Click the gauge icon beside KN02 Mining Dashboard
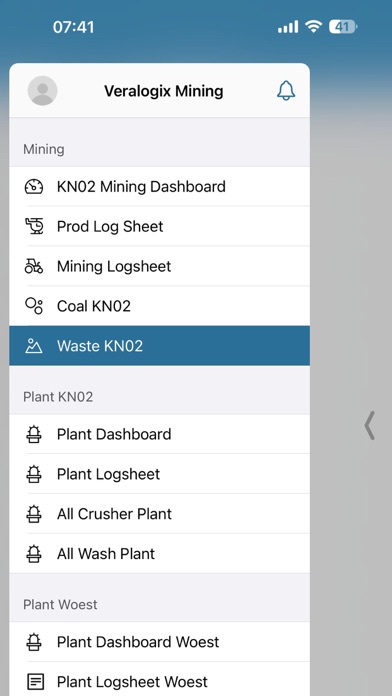The image size is (392, 696). [34, 187]
